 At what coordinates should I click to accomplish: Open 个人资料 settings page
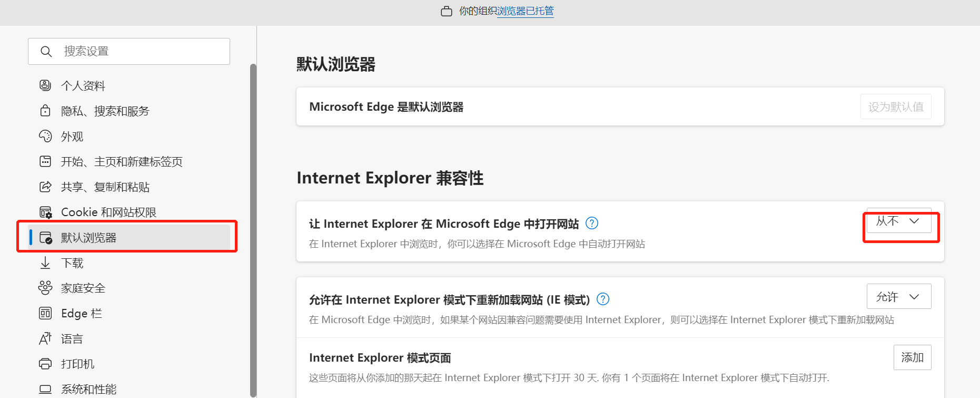pos(83,86)
